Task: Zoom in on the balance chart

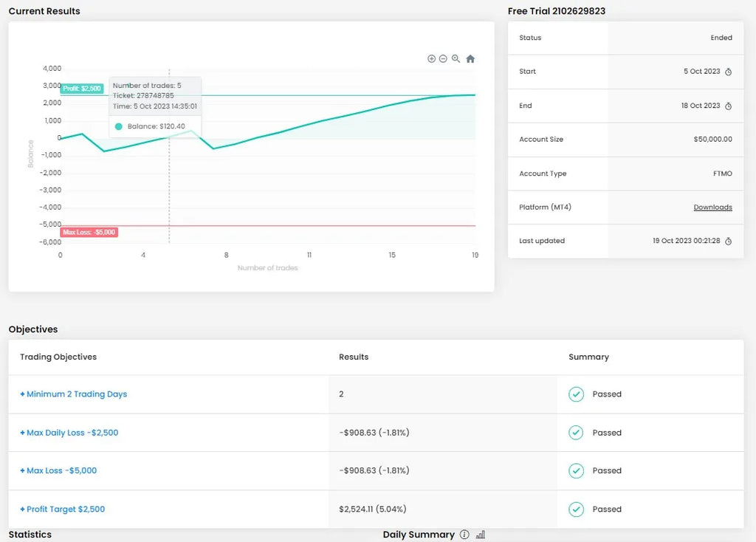Action: (x=431, y=59)
